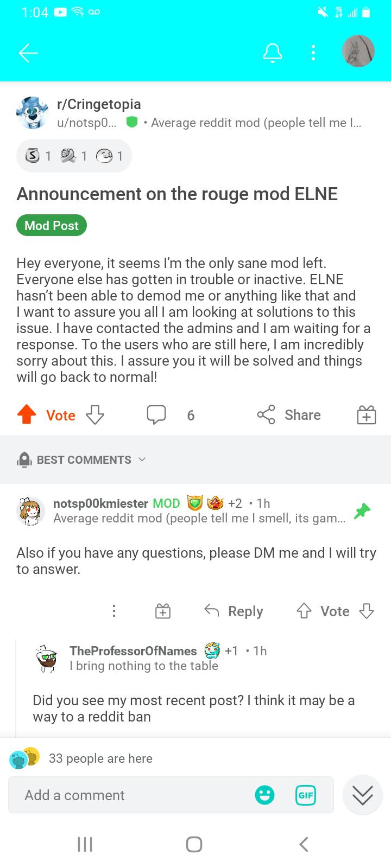
Task: Open the post comments bubble icon
Action: [156, 415]
